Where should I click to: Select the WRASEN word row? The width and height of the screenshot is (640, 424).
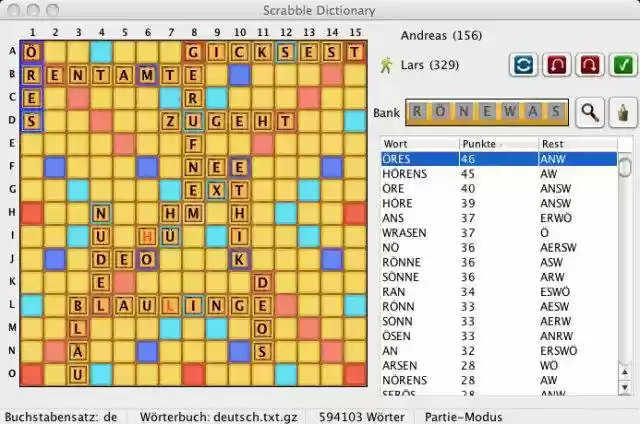[x=499, y=233]
